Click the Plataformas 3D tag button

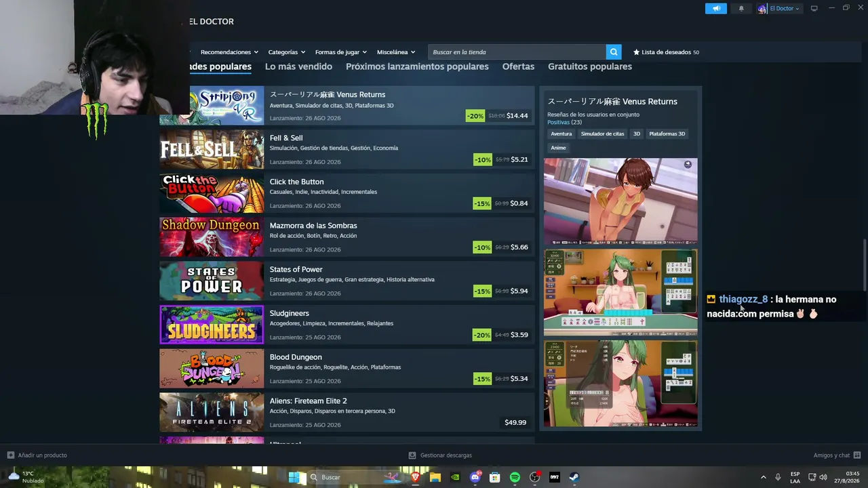pos(667,134)
